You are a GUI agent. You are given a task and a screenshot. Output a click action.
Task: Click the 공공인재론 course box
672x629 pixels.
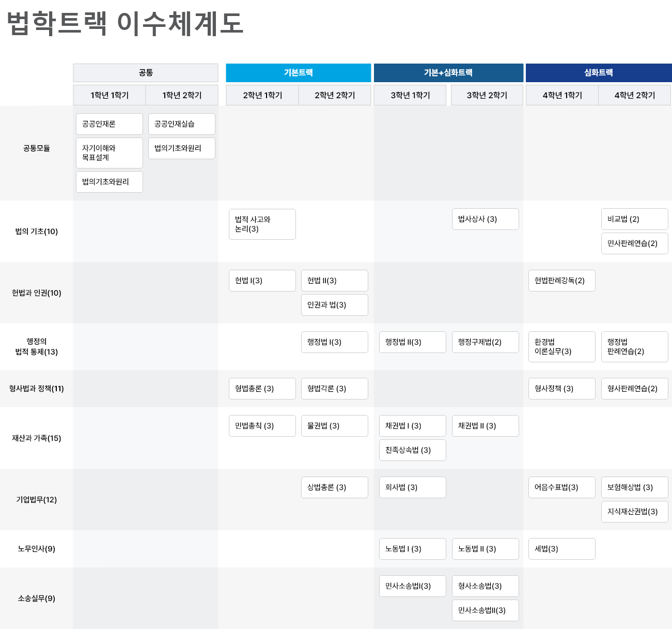click(x=110, y=124)
